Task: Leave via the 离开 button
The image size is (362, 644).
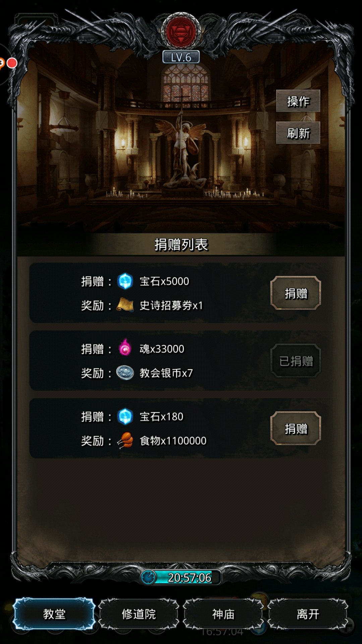Action: pos(308,614)
